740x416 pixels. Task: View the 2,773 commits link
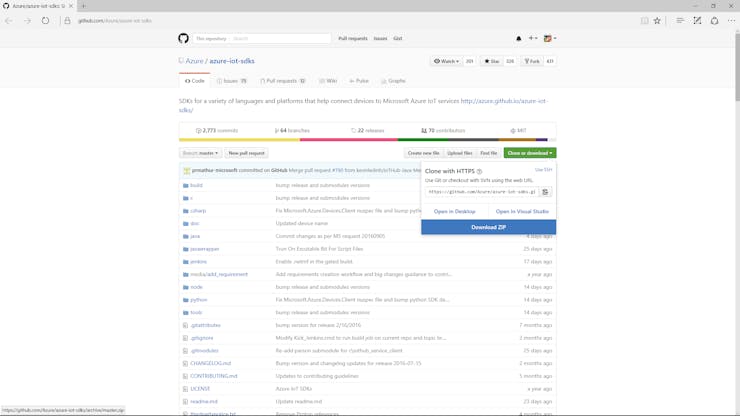(x=217, y=131)
